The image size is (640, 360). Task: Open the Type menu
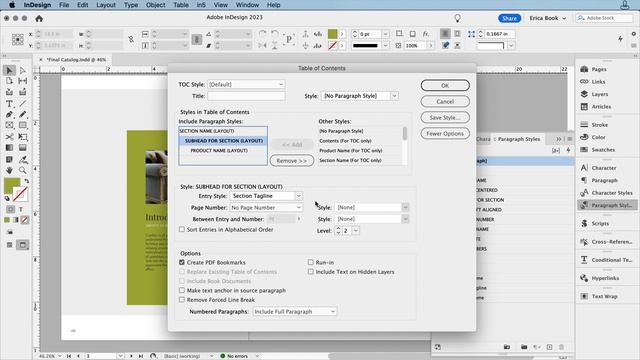(131, 5)
